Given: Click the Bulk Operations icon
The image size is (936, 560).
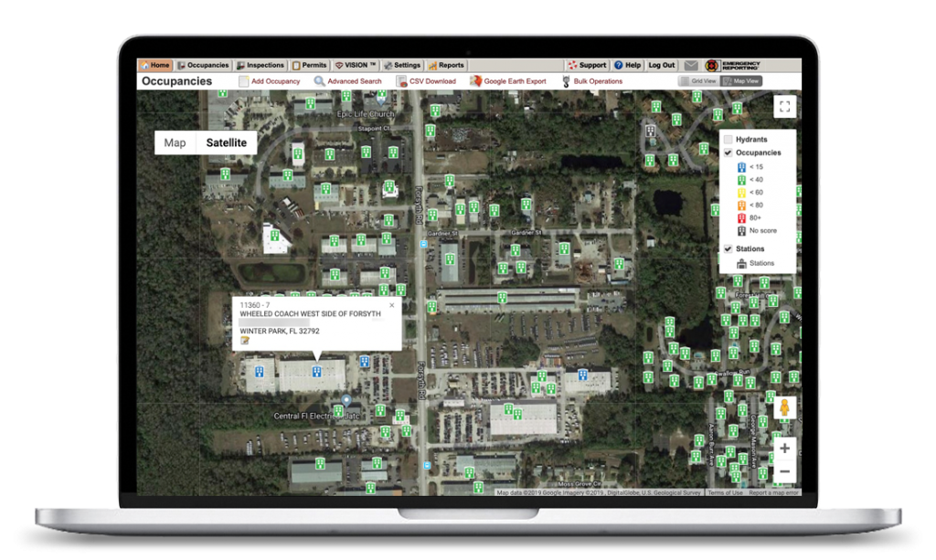Looking at the screenshot, I should [566, 81].
